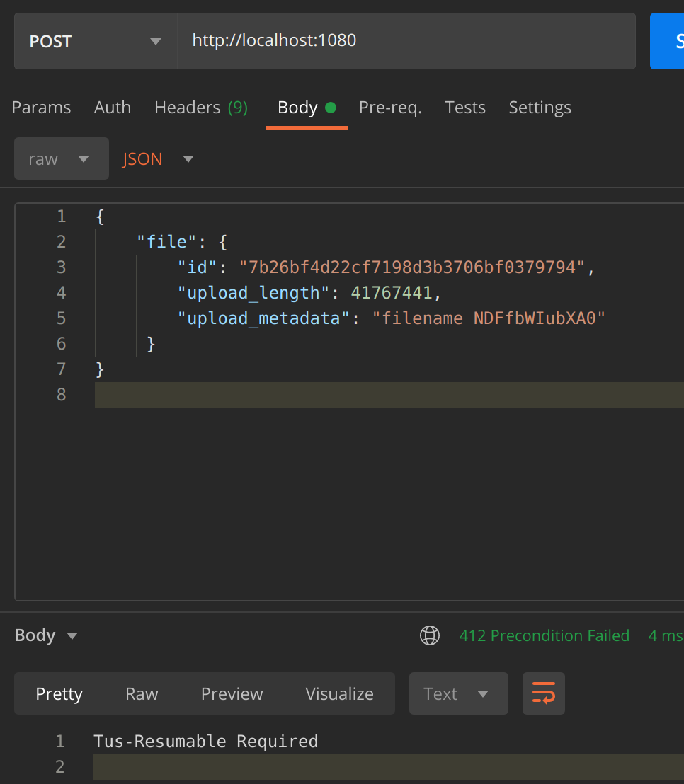The image size is (684, 784).
Task: Select the Pretty response view
Action: tap(59, 693)
